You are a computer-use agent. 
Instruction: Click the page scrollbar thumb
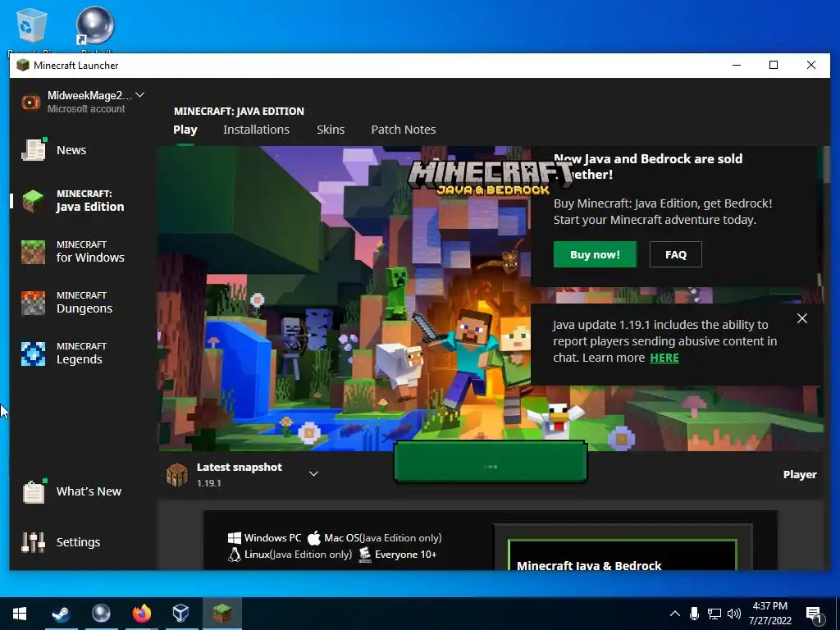click(x=827, y=164)
